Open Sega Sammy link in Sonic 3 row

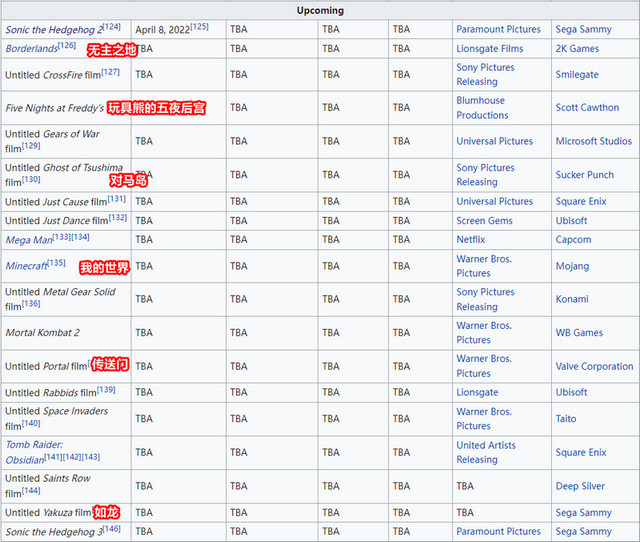583,531
